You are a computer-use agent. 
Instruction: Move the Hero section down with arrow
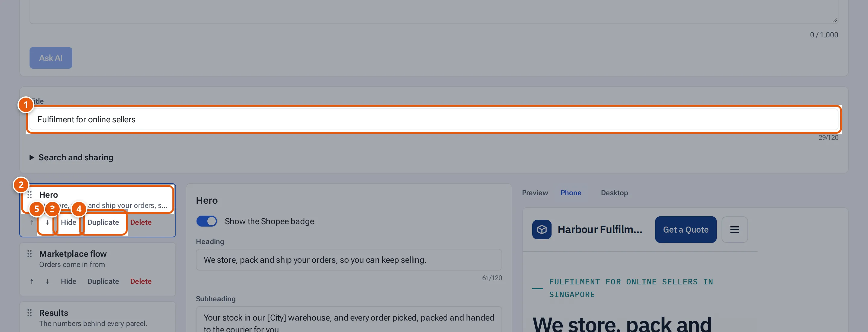tap(48, 222)
